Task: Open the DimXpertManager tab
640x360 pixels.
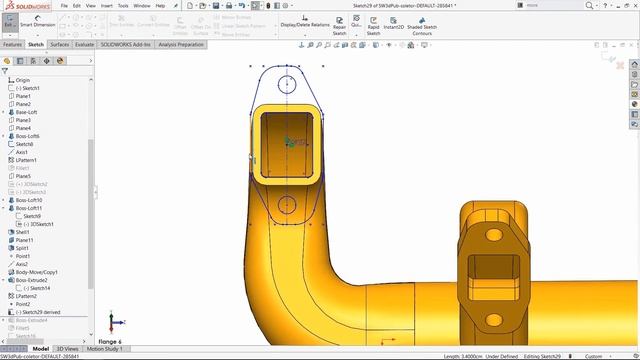Action: point(47,61)
